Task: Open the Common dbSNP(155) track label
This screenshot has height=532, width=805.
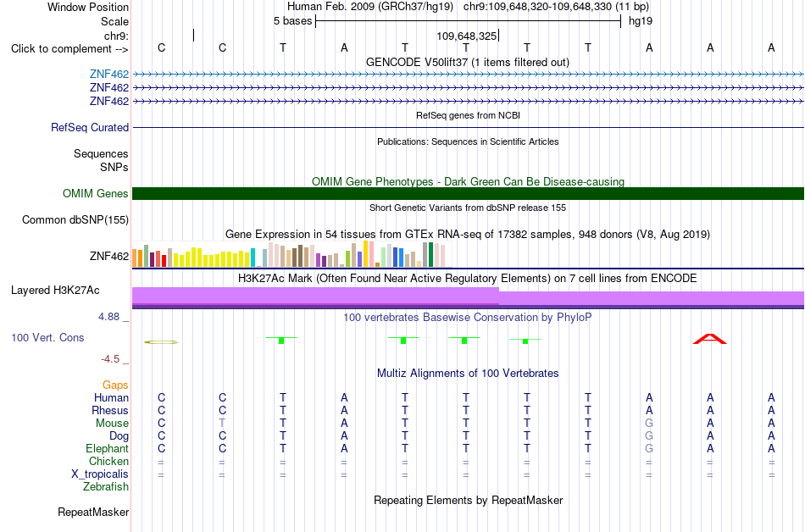Action: 75,219
